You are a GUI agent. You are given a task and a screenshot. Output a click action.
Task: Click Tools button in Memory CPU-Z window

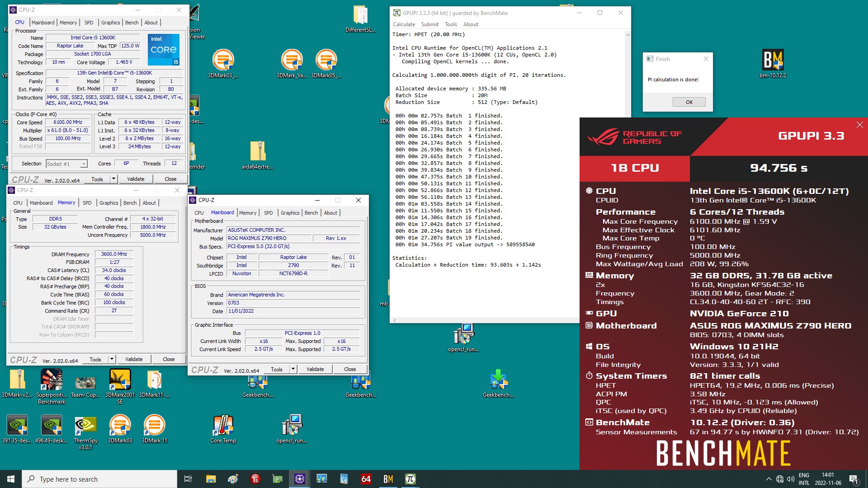pos(95,359)
